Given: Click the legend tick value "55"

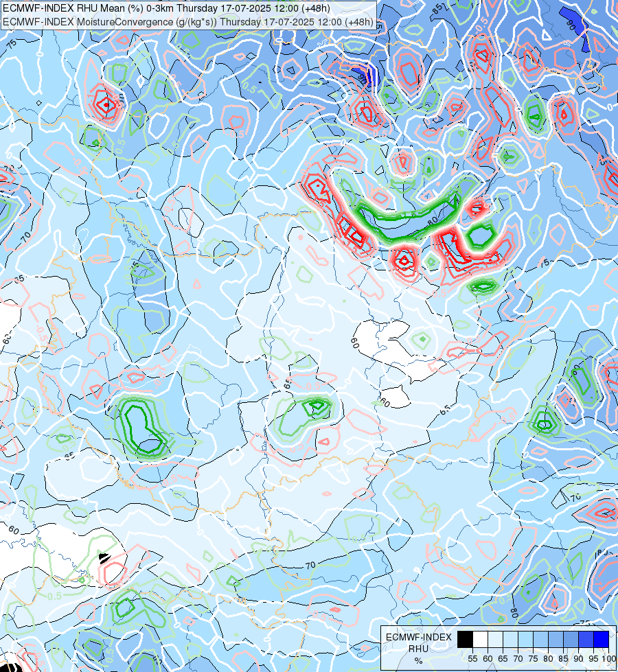Looking at the screenshot, I should pyautogui.click(x=472, y=659).
